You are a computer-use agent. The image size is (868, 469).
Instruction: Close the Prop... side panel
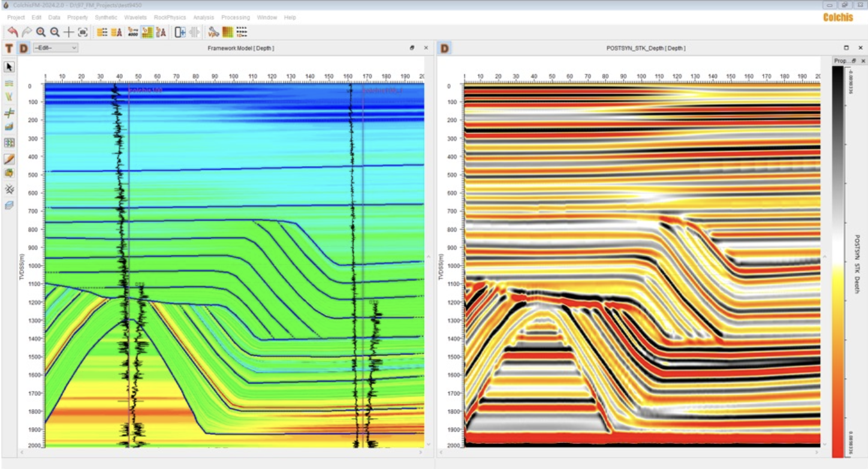coord(863,61)
